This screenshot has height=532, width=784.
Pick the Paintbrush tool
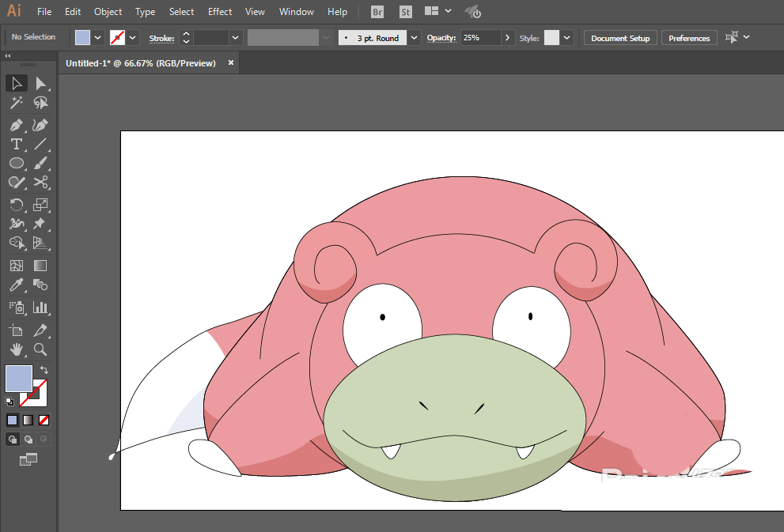tap(40, 163)
